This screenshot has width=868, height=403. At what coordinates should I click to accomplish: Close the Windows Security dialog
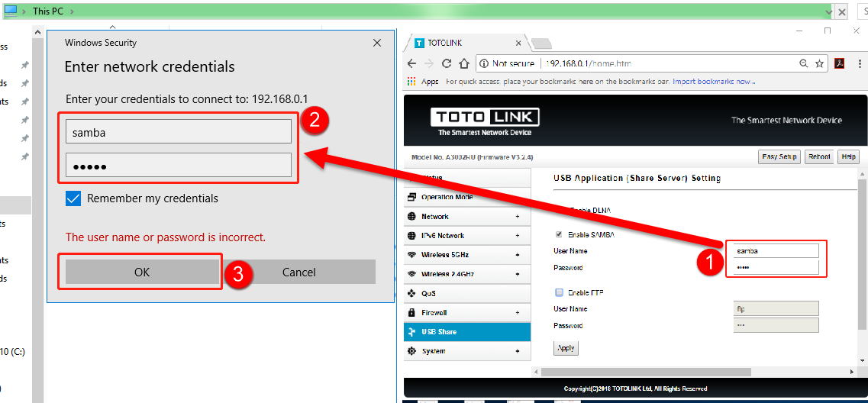tap(377, 43)
